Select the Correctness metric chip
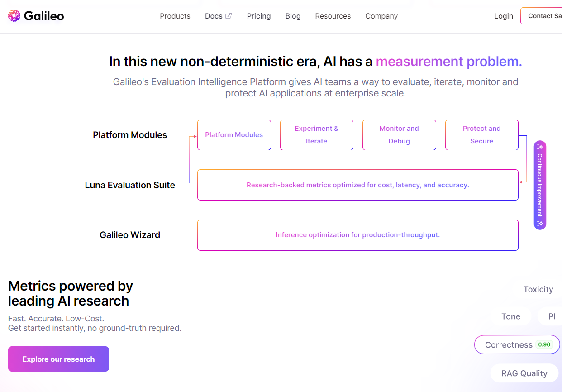The height and width of the screenshot is (392, 562). click(x=509, y=345)
